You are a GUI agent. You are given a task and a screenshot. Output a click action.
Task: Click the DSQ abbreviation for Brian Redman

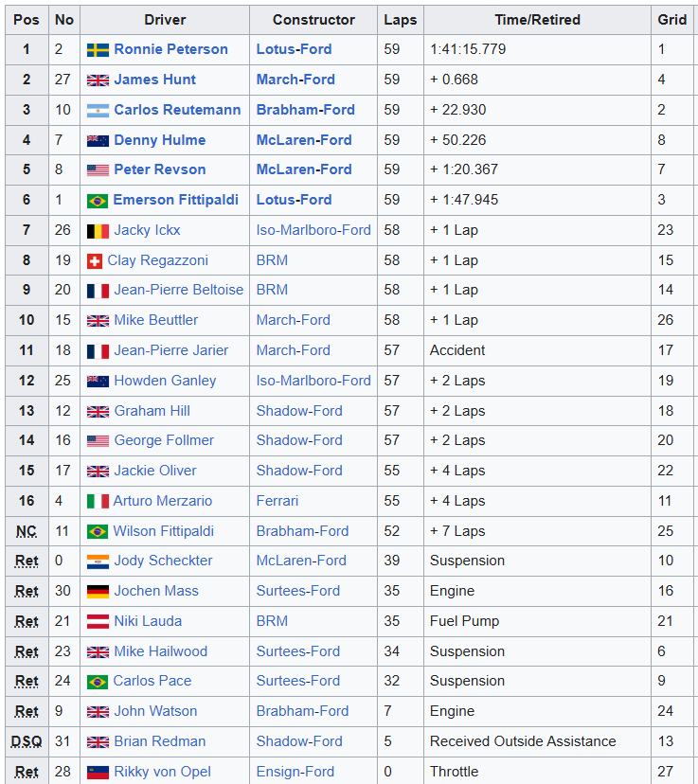[27, 741]
